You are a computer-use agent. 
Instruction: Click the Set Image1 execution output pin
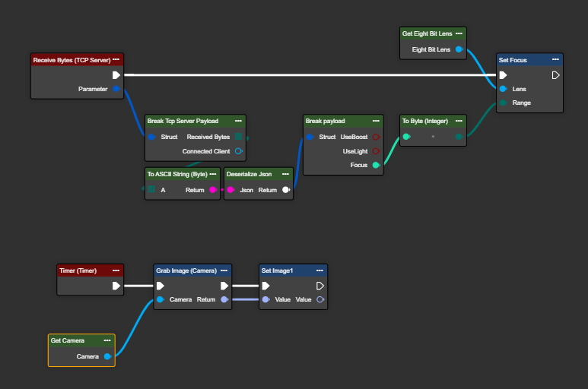[x=320, y=286]
